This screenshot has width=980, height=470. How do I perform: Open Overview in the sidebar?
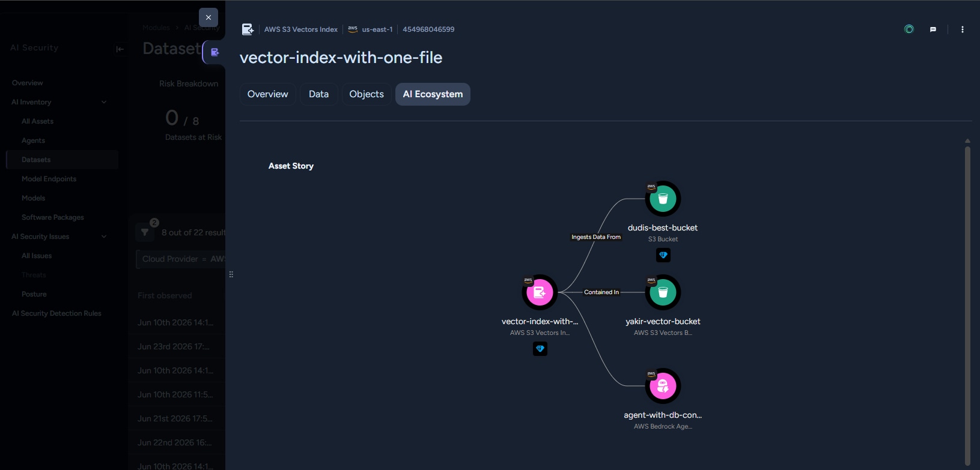[x=28, y=83]
